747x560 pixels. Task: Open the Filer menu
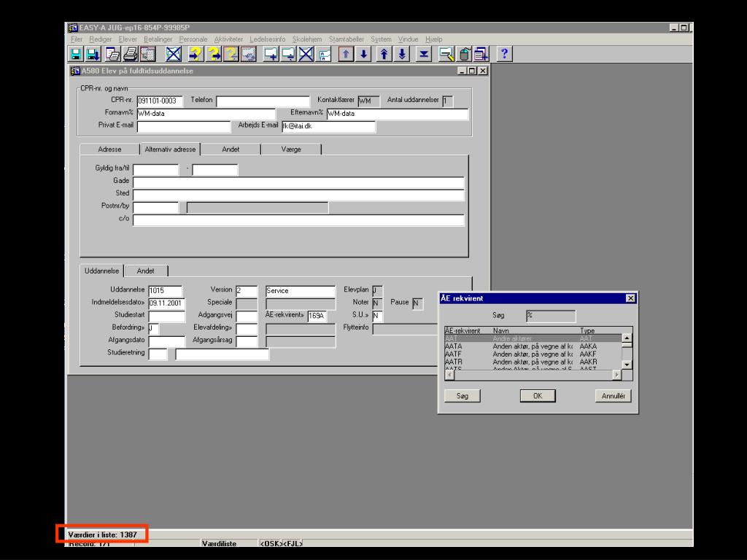point(76,39)
